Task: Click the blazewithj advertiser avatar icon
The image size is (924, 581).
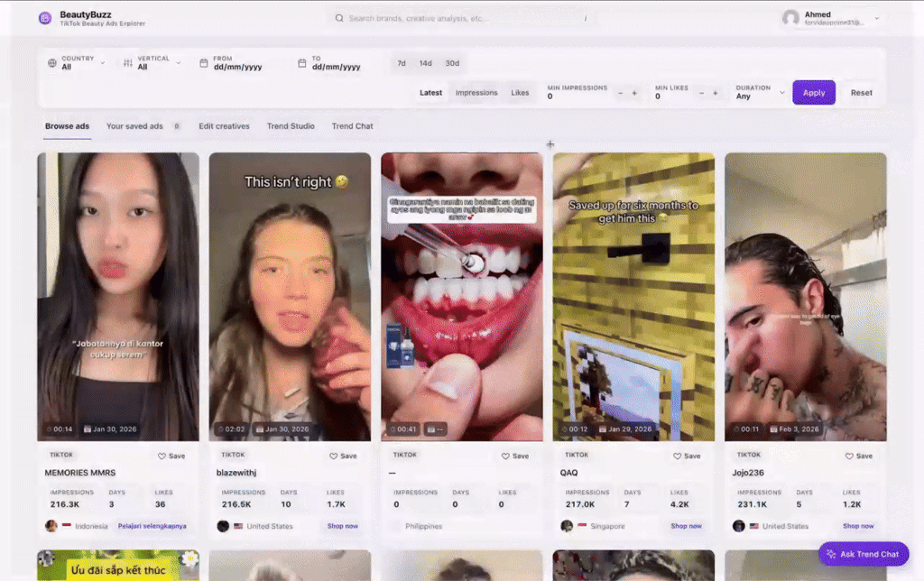Action: pyautogui.click(x=223, y=526)
